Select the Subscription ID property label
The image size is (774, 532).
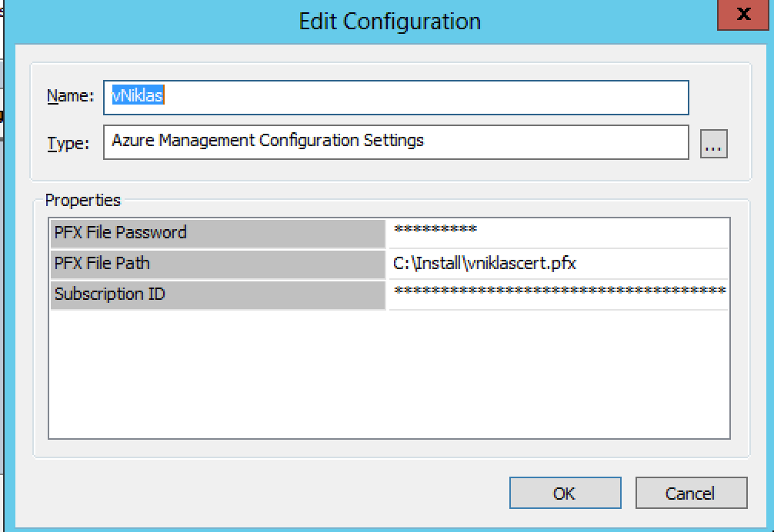tap(218, 294)
